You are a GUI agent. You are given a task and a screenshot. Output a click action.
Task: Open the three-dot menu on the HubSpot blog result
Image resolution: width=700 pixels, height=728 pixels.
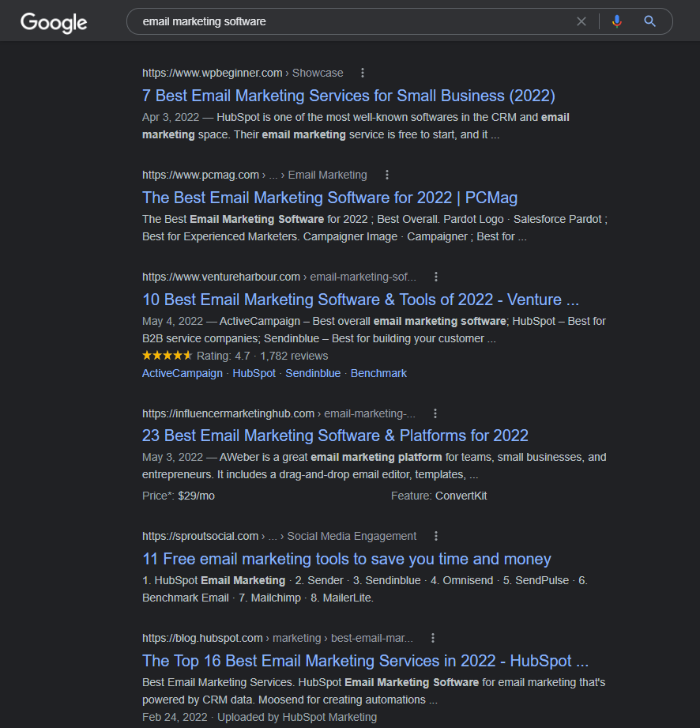click(432, 638)
